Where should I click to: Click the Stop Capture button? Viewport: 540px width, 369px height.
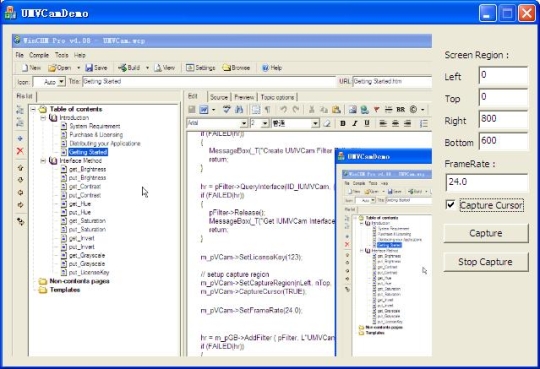tap(486, 262)
